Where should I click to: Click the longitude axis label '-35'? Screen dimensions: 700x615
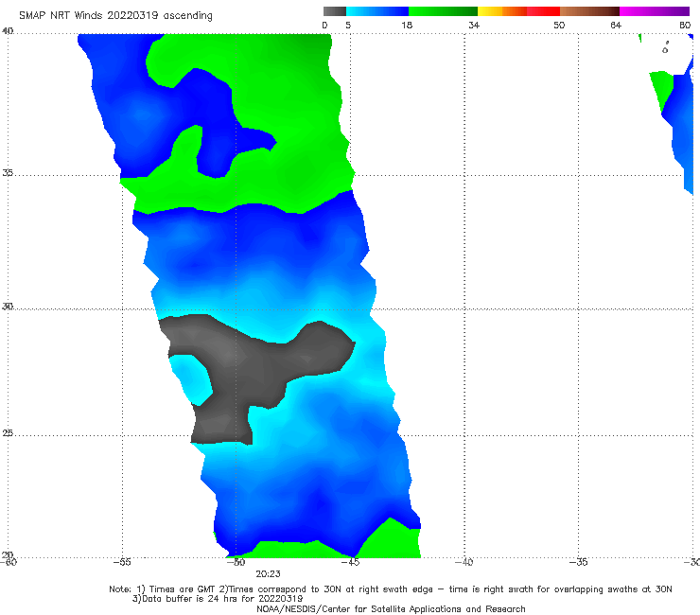pos(579,562)
